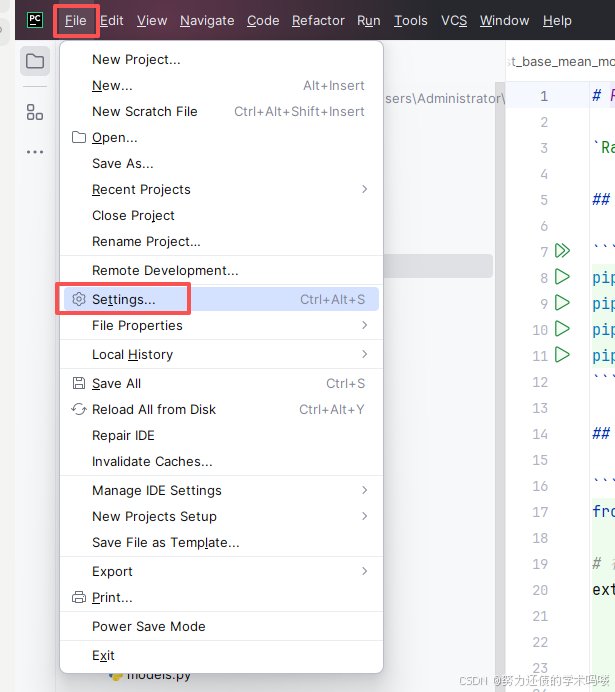Choose Rename Project... entry
Viewport: 615px width, 692px height.
point(221,241)
